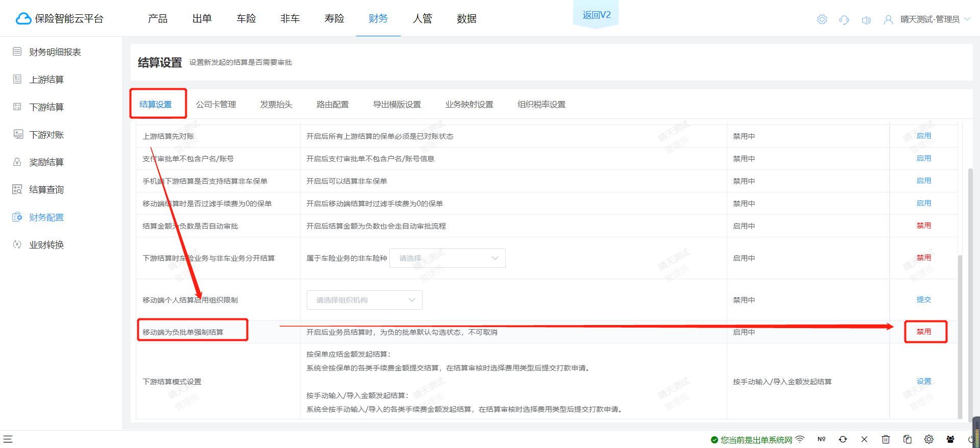Open 奖励结算 via its sidebar icon
The height and width of the screenshot is (448, 980).
click(17, 162)
